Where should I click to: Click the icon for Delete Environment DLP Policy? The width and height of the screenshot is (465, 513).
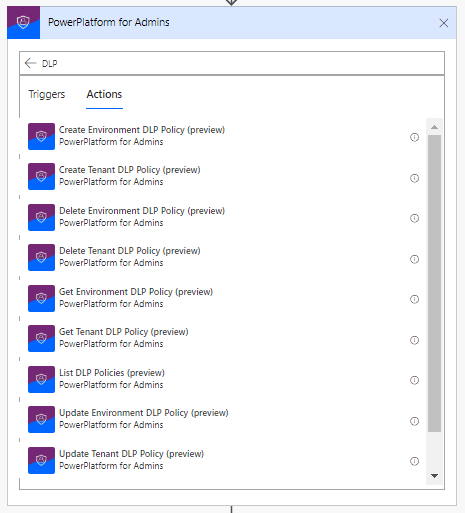[x=41, y=217]
